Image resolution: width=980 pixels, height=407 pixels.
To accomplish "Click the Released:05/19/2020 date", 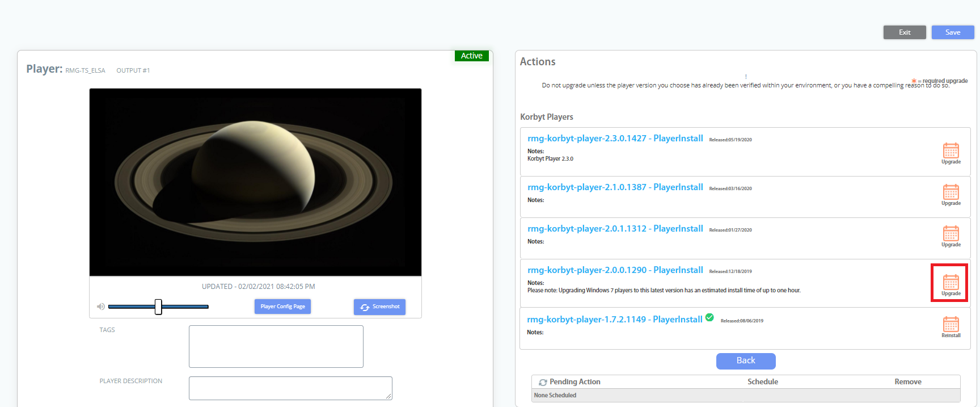I will click(x=730, y=140).
